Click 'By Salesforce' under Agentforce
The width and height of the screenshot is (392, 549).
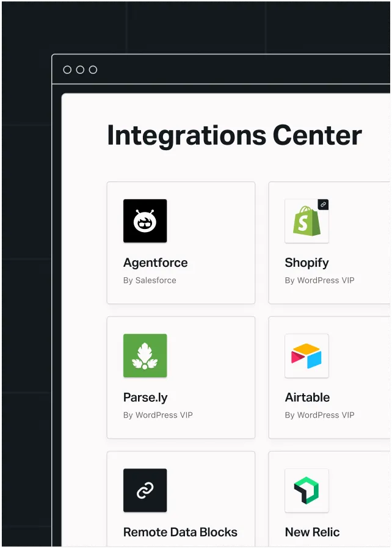(x=150, y=280)
